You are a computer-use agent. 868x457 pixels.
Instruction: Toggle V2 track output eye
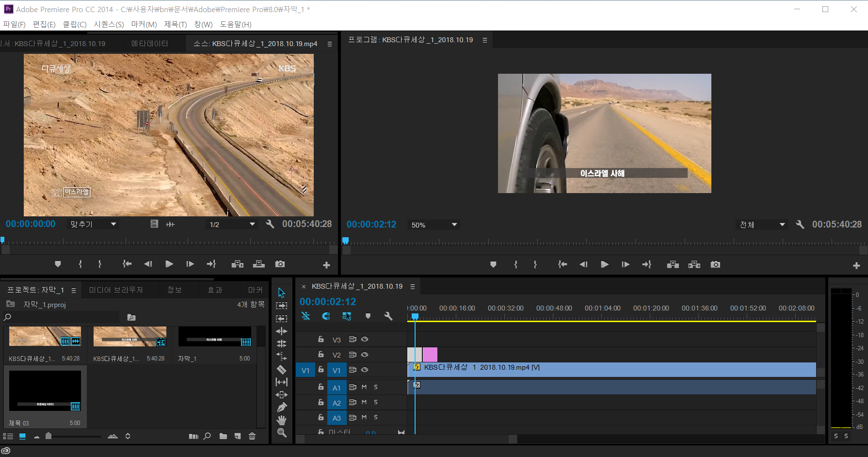point(365,355)
